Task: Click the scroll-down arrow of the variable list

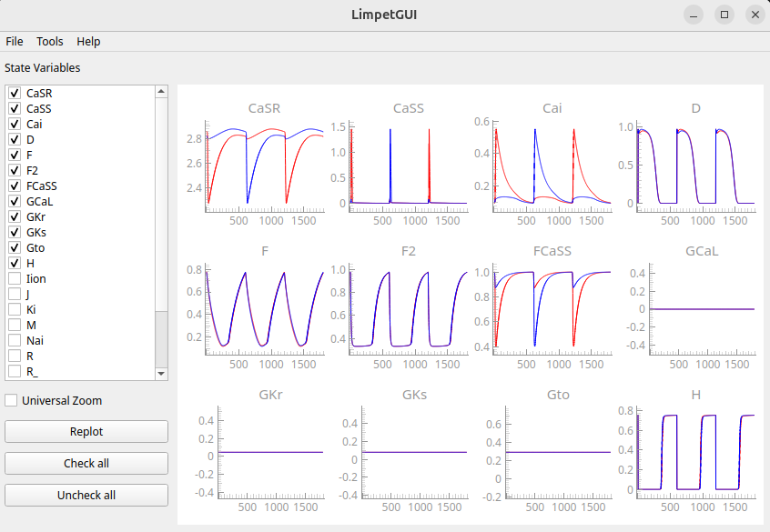Action: (x=161, y=373)
